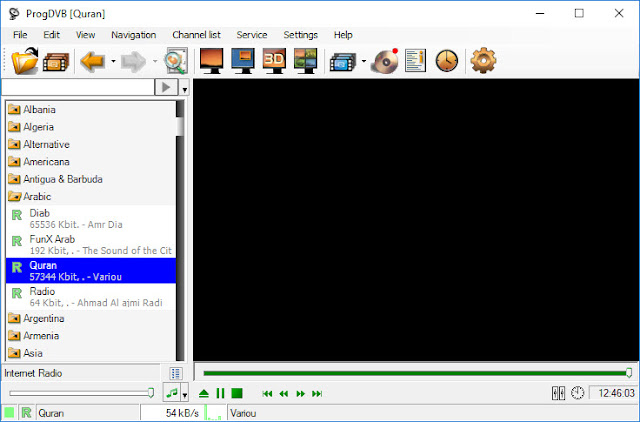This screenshot has width=640, height=422.
Task: Expand the Antigua & Barbuda folder
Action: [14, 179]
